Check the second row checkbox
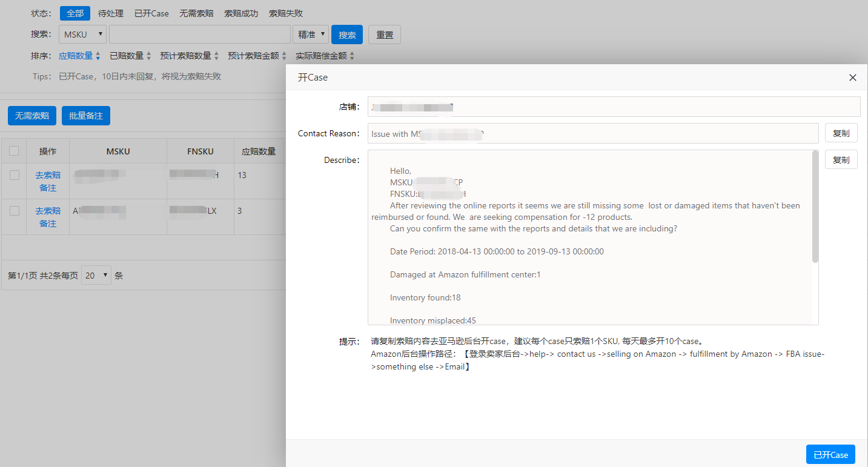Viewport: 868px width, 467px height. click(x=14, y=211)
